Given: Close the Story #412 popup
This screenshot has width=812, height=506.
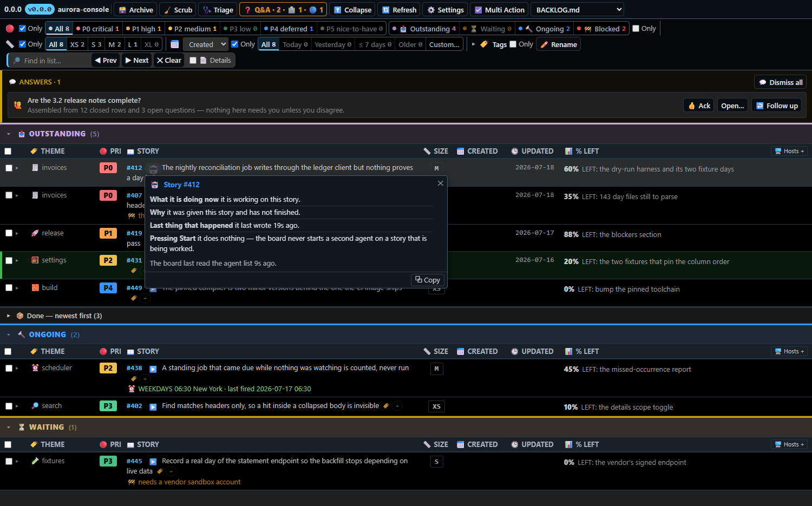Looking at the screenshot, I should (x=441, y=183).
